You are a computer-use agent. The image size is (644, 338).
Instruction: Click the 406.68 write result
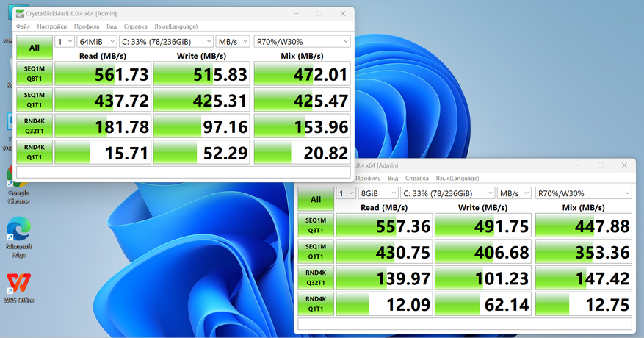(x=483, y=251)
